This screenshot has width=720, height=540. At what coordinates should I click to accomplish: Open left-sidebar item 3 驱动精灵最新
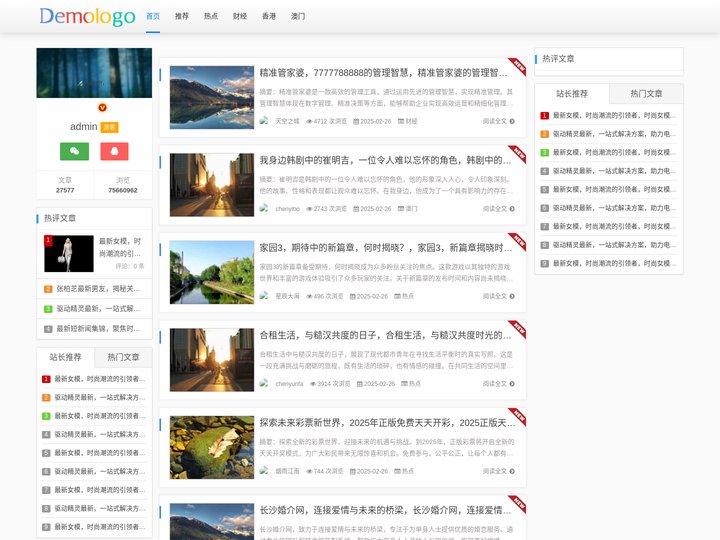[x=98, y=309]
